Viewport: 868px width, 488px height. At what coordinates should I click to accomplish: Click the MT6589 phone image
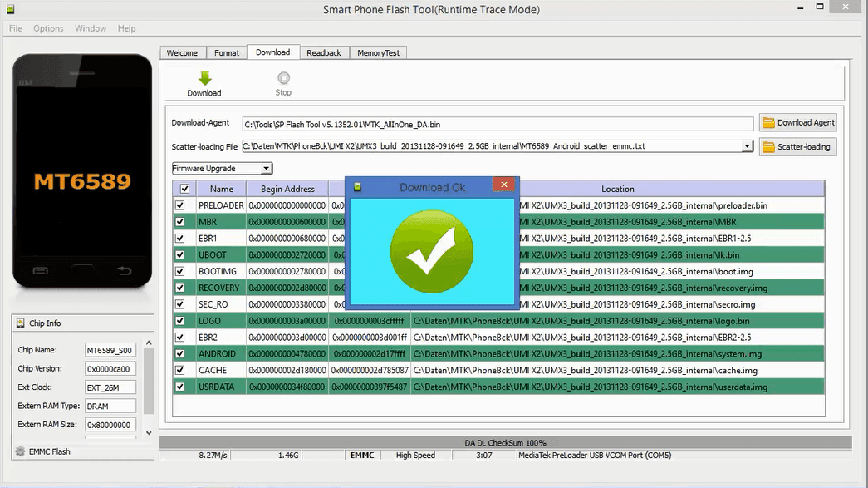tap(82, 170)
